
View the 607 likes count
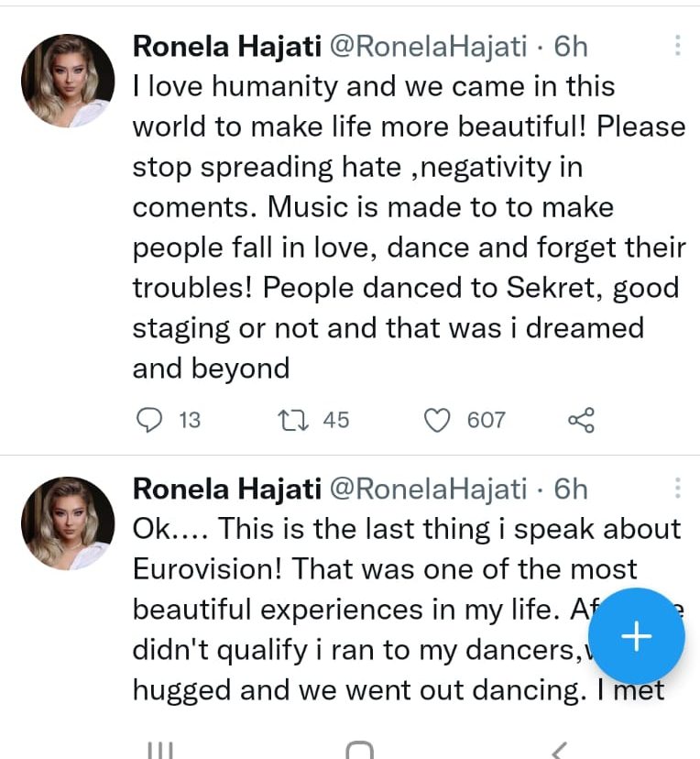[x=486, y=420]
